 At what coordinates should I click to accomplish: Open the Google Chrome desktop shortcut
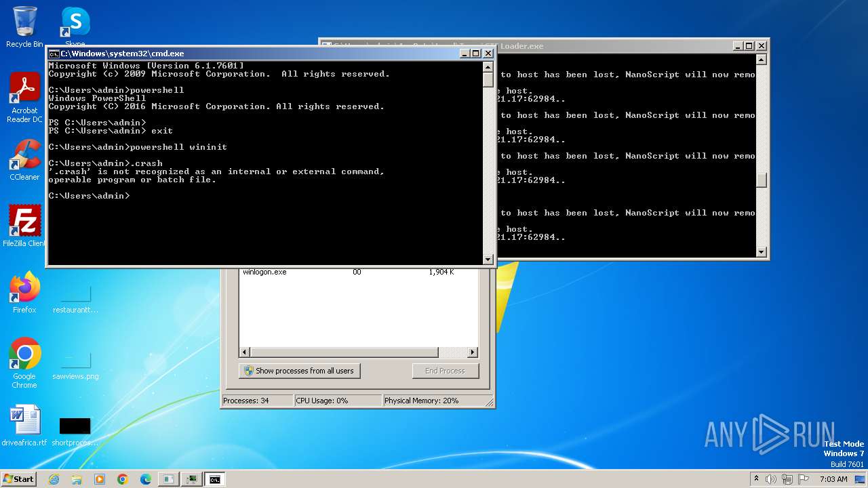24,363
